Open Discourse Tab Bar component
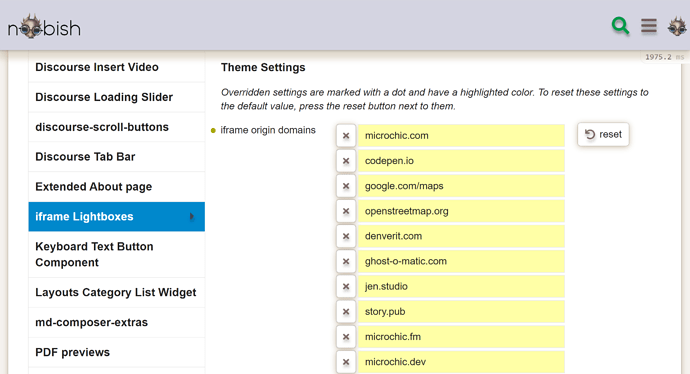This screenshot has height=374, width=690. click(x=117, y=157)
